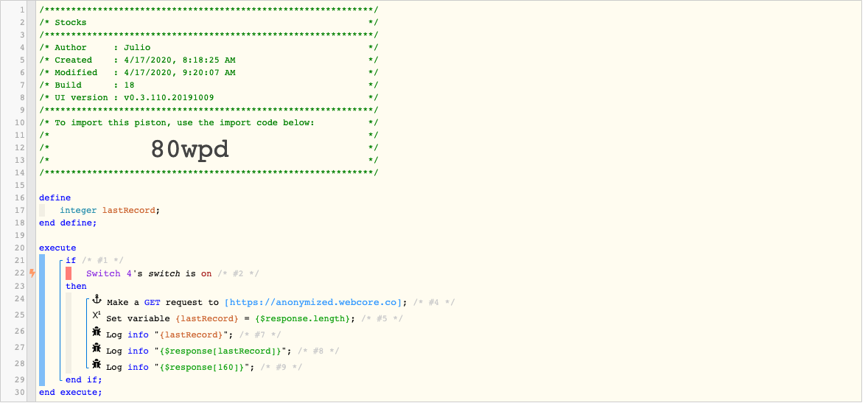The width and height of the screenshot is (868, 403).
Task: Click the then keyword
Action: tap(76, 286)
